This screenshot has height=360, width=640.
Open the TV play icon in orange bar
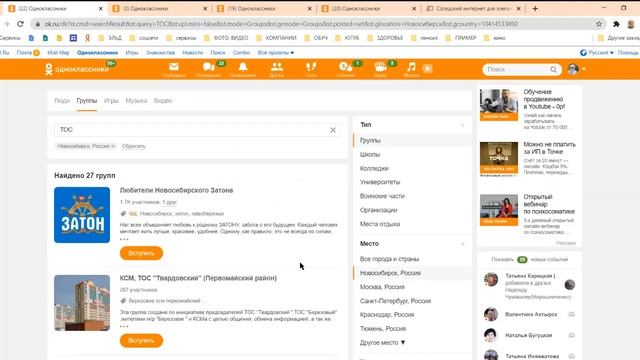pos(427,69)
